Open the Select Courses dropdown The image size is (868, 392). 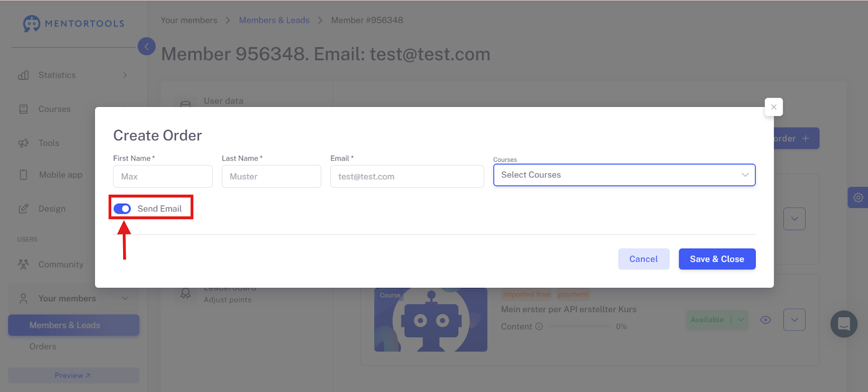(x=624, y=175)
